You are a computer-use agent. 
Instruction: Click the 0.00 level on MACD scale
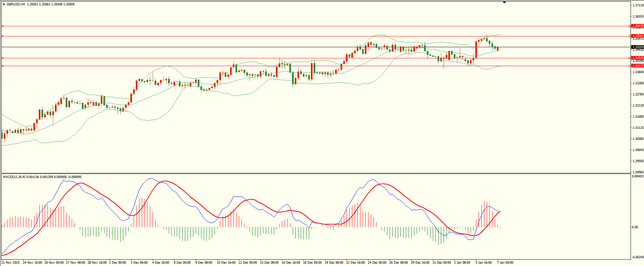click(635, 227)
